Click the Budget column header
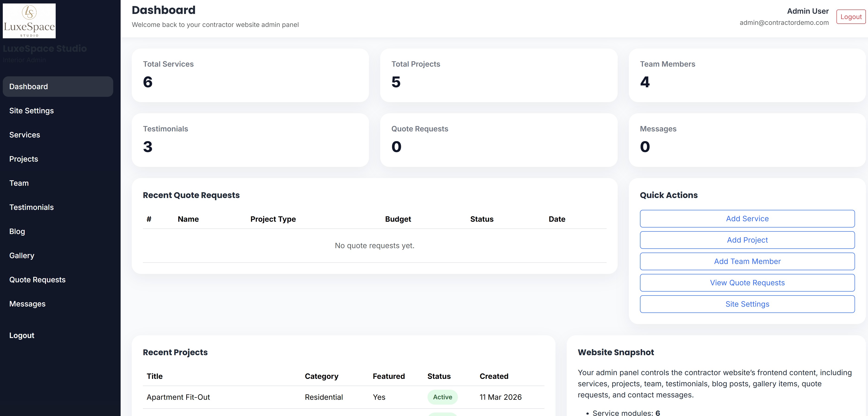Screen dimensions: 868x416 398,219
